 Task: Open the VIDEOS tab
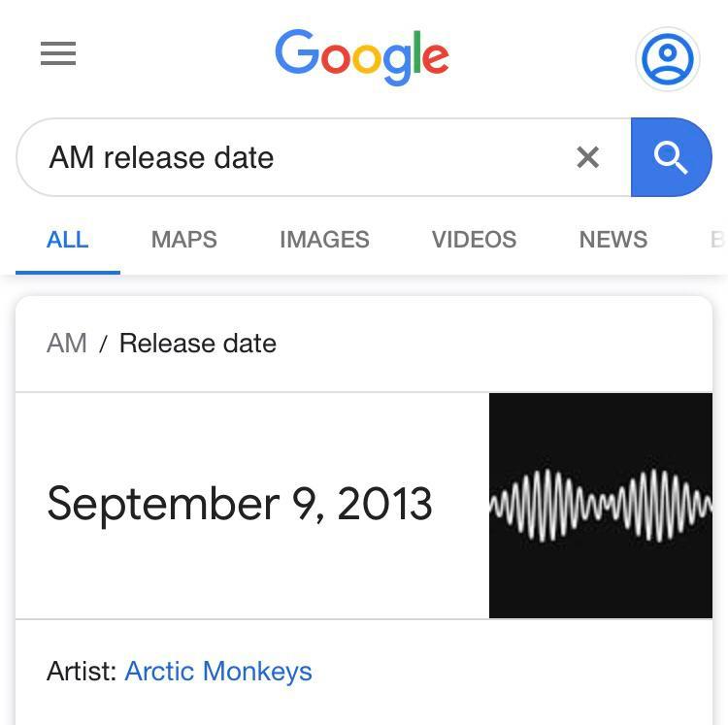tap(474, 240)
